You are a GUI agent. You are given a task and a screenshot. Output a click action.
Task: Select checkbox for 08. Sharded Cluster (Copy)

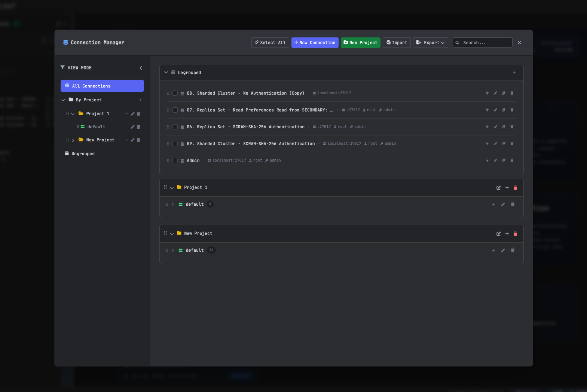[175, 93]
